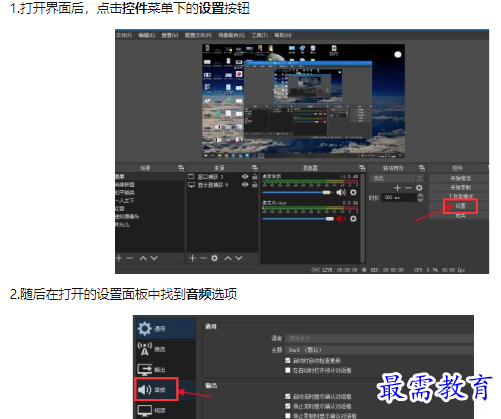
Task: Click the 时长 duration value field
Action: tap(399, 198)
